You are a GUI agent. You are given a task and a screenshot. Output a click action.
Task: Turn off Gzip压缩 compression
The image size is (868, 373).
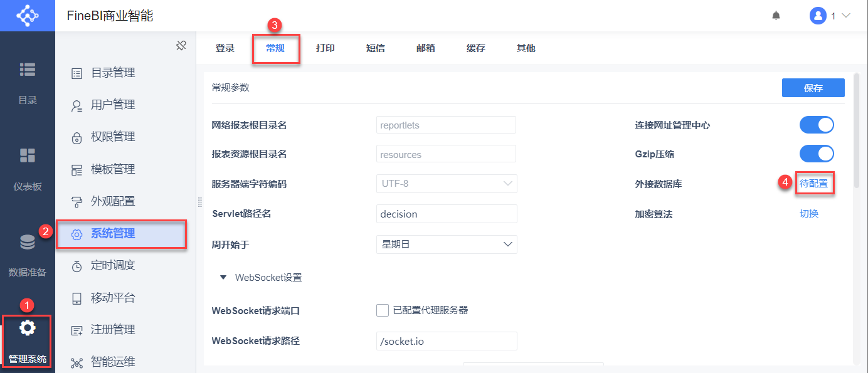pos(817,154)
